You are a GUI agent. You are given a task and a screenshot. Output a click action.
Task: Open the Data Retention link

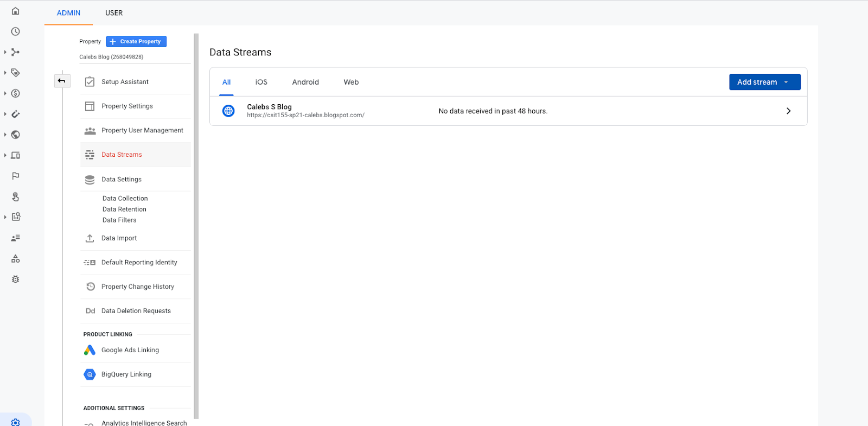[x=124, y=209]
